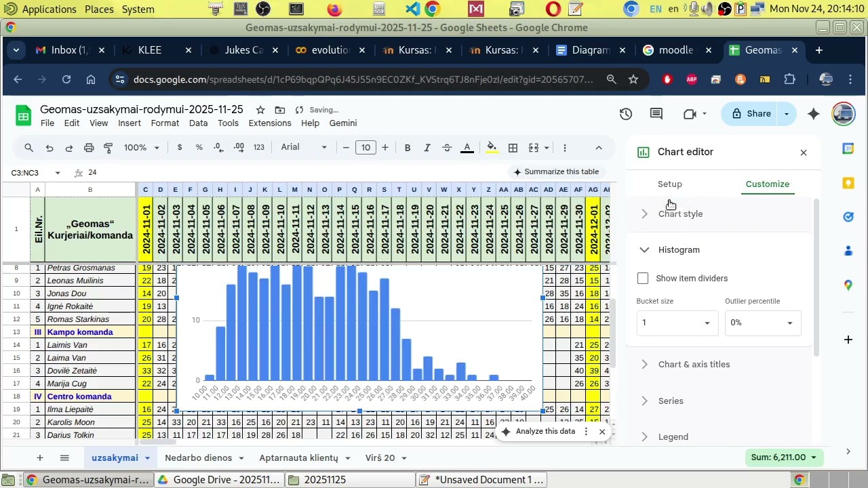
Task: Open the text color picker
Action: point(467,148)
